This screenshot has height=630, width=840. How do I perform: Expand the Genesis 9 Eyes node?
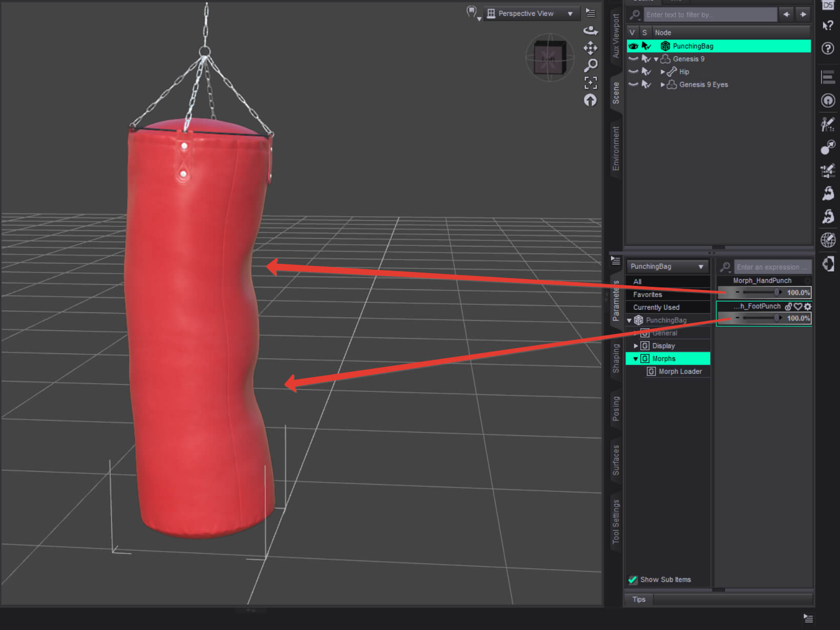coord(663,85)
